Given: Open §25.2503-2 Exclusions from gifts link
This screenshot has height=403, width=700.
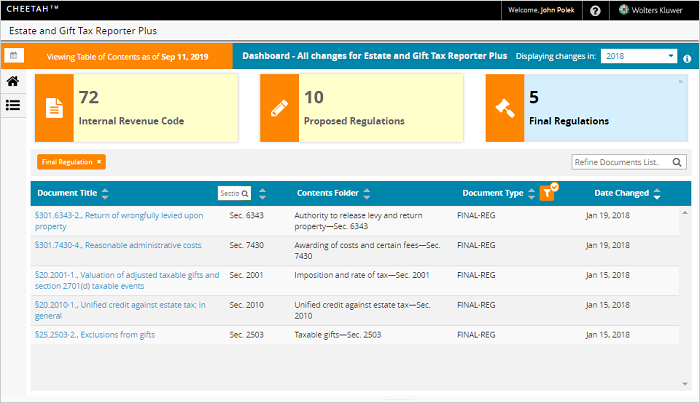Looking at the screenshot, I should (x=95, y=334).
